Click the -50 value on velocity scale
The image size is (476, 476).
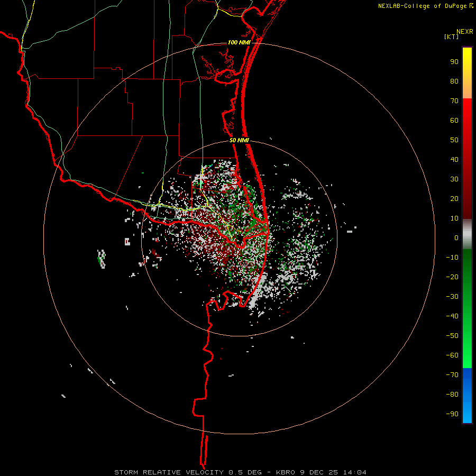coord(452,336)
